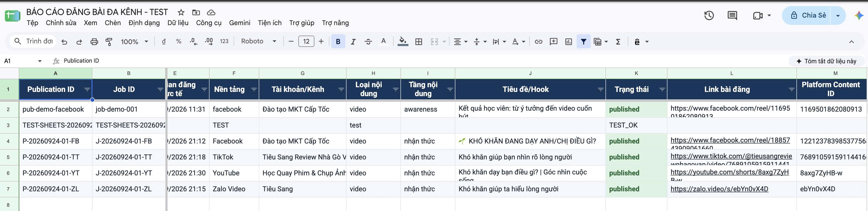
Task: Open the Tiện ích menu
Action: point(270,23)
